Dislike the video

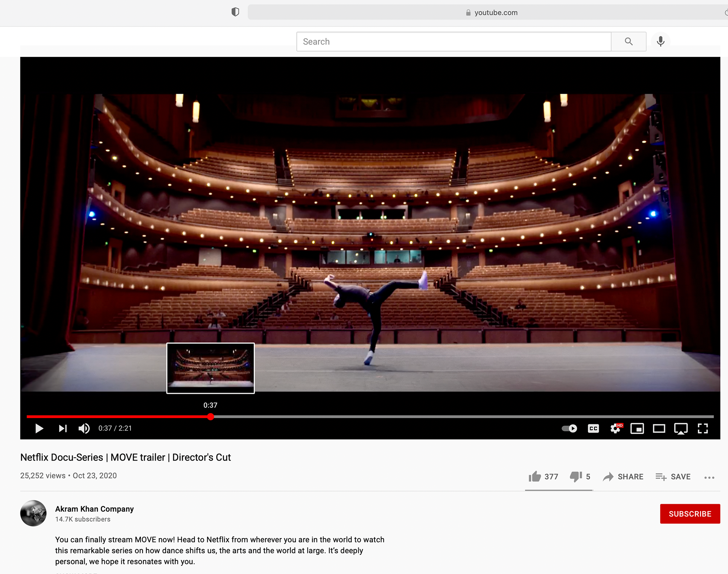(x=580, y=476)
